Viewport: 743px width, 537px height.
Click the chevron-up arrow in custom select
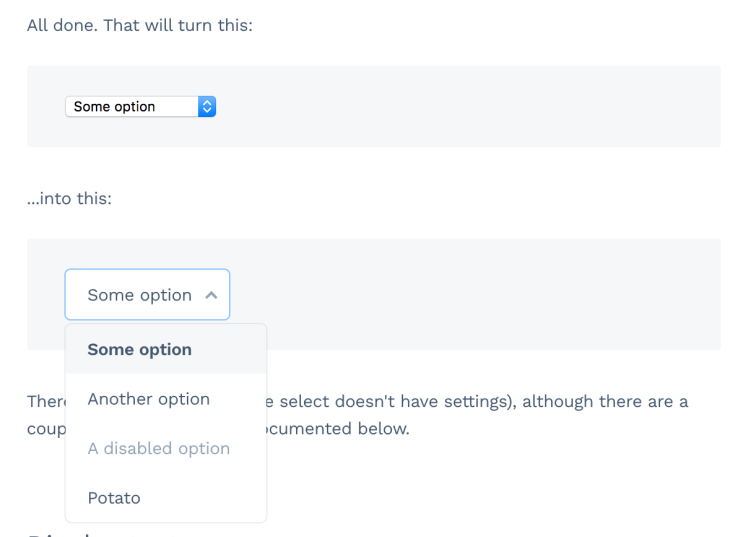click(x=211, y=295)
